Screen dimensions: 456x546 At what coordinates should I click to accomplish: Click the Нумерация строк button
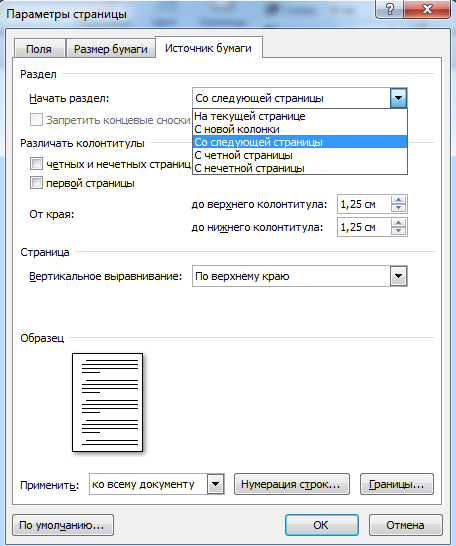click(x=292, y=484)
